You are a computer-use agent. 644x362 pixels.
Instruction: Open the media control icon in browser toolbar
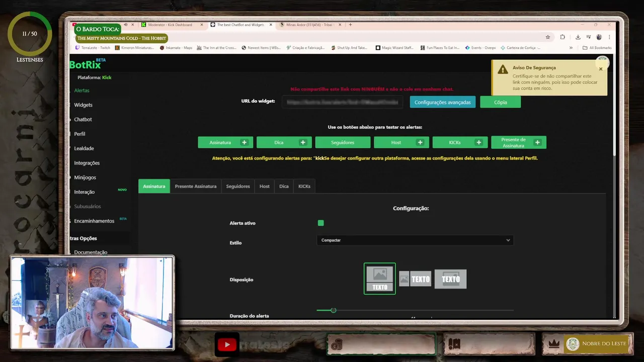coord(588,37)
